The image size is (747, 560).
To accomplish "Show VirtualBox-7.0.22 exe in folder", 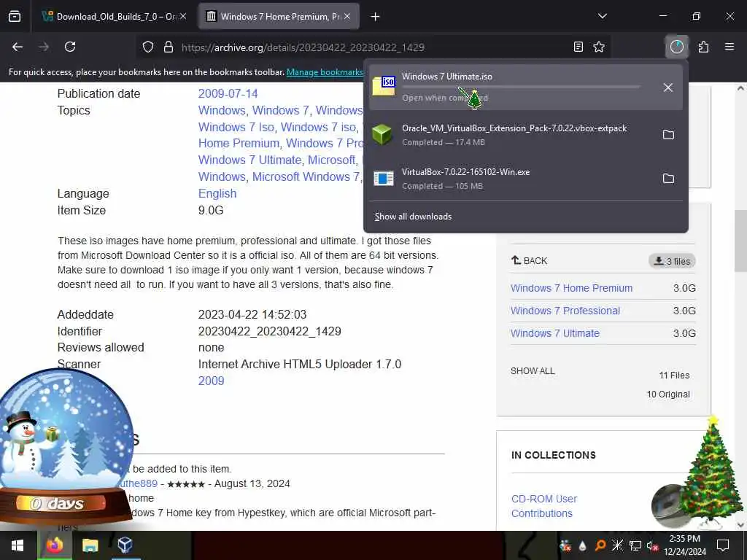I will tap(668, 179).
